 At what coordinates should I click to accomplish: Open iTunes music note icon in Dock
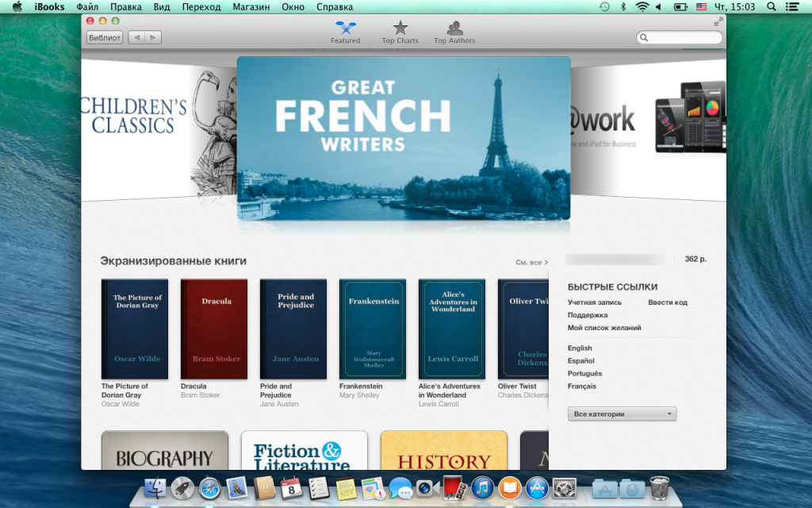[x=482, y=488]
